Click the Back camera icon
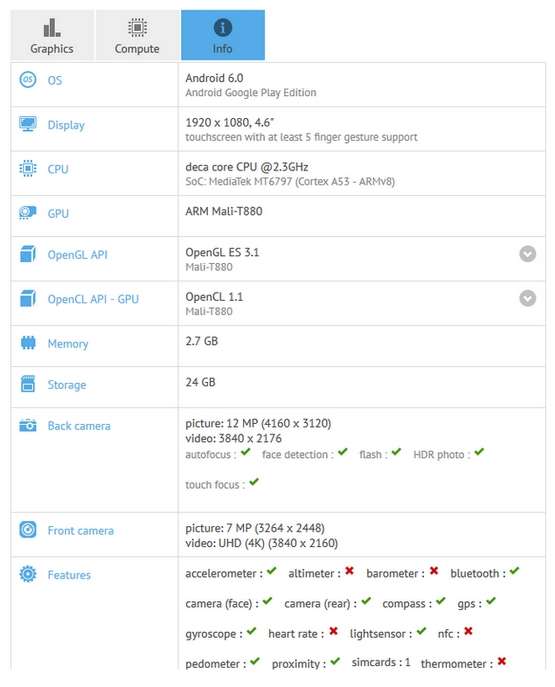555x687 pixels. [28, 425]
